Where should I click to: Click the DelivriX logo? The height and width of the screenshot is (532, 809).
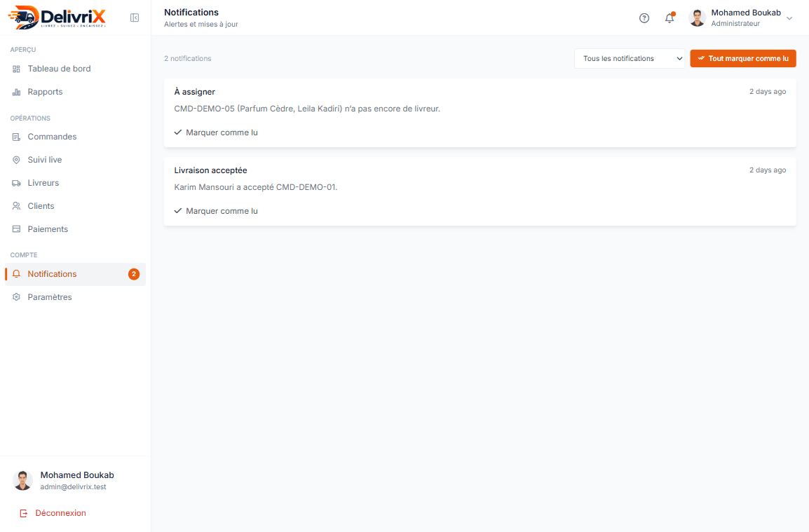click(57, 17)
